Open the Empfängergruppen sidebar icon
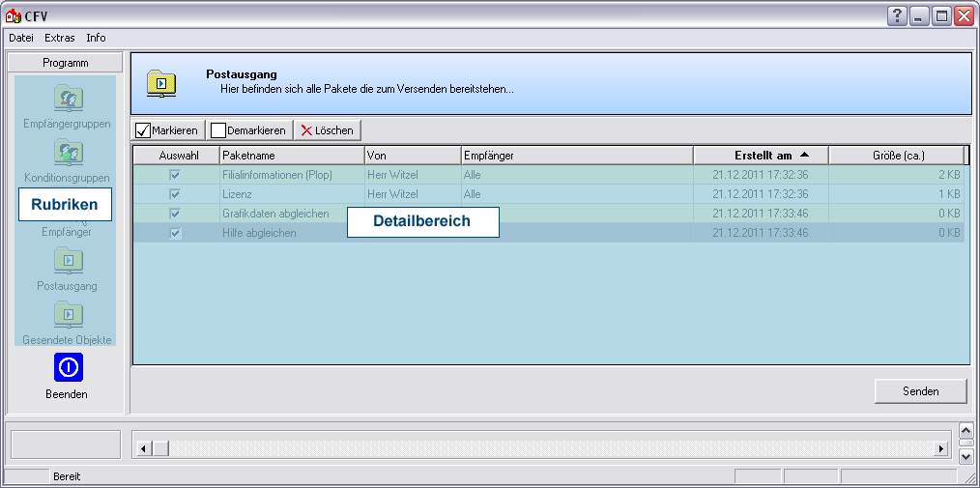Screen dimensions: 980x488 67,99
